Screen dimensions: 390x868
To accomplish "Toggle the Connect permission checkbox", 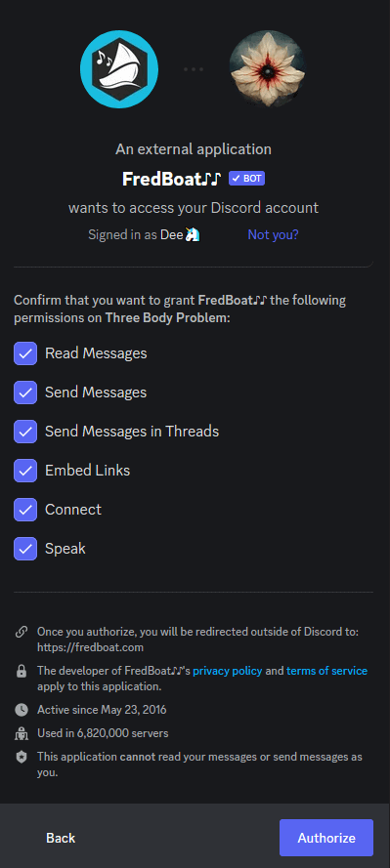I will click(25, 510).
